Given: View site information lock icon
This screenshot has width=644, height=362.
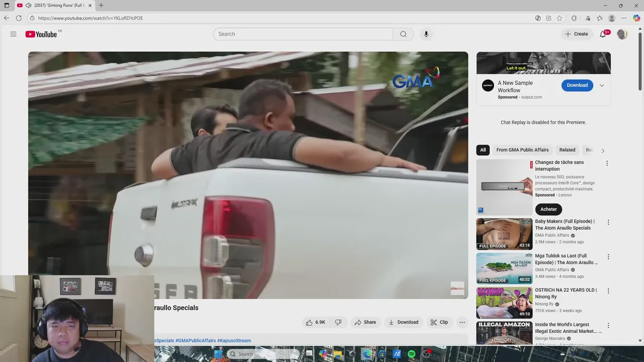Looking at the screenshot, I should click(x=32, y=18).
